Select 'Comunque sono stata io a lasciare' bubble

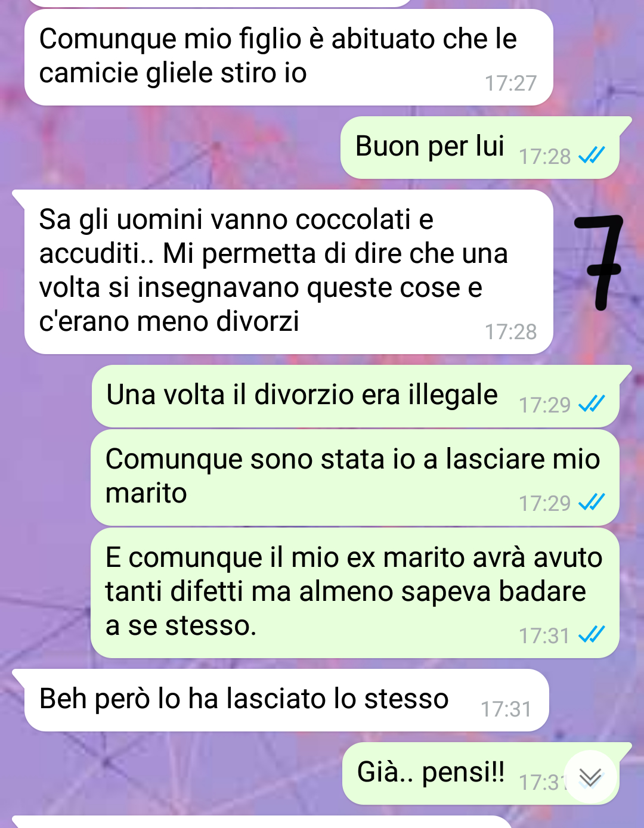tap(355, 477)
